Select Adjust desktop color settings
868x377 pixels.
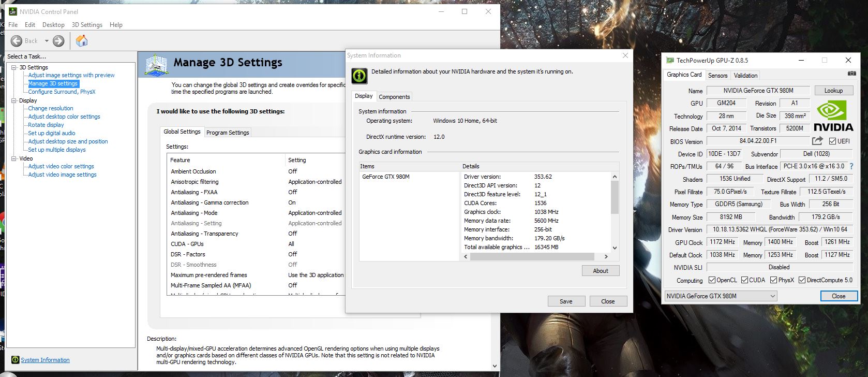coord(64,117)
